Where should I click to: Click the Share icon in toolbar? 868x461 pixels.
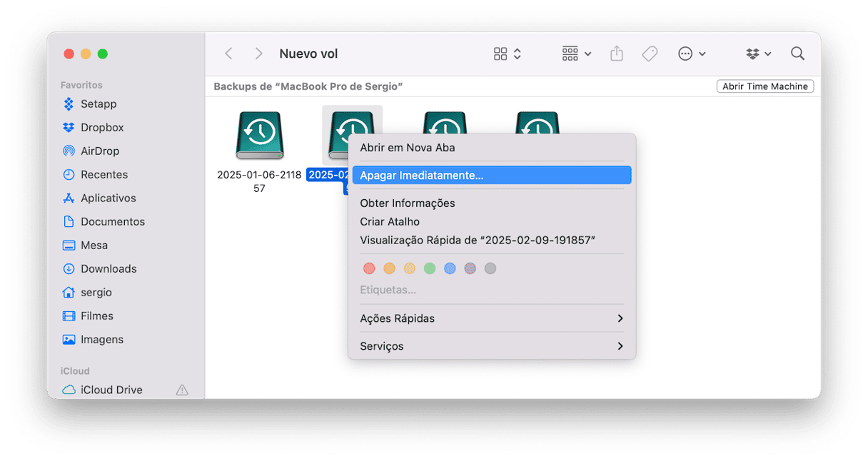pyautogui.click(x=617, y=54)
